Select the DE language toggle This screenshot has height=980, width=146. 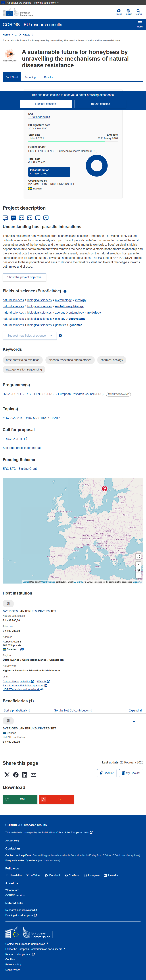pyautogui.click(x=5, y=218)
